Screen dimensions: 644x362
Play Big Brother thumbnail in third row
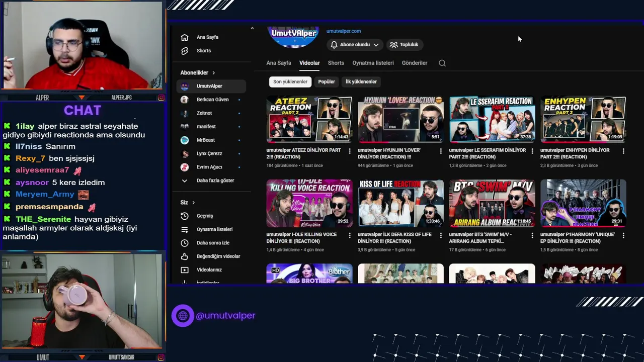(x=309, y=274)
